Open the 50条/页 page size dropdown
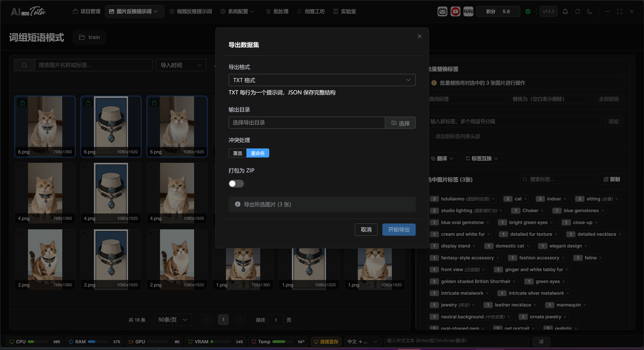The width and height of the screenshot is (644, 350). point(172,320)
